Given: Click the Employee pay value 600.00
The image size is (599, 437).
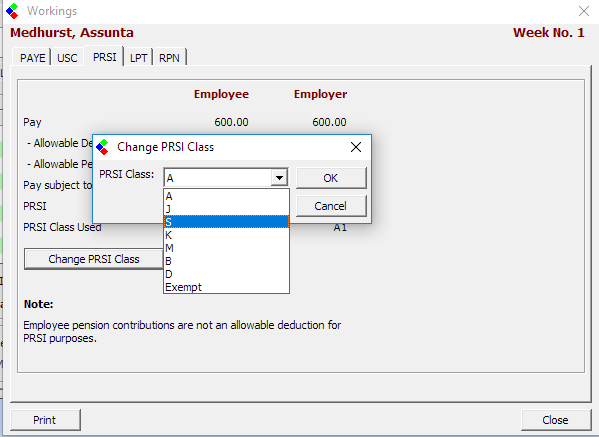Looking at the screenshot, I should pos(231,122).
